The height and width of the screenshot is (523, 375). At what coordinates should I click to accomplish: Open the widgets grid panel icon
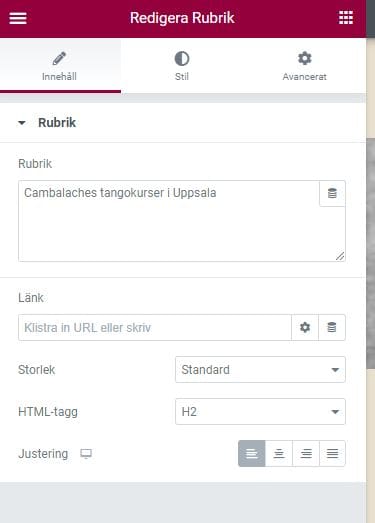click(x=346, y=18)
